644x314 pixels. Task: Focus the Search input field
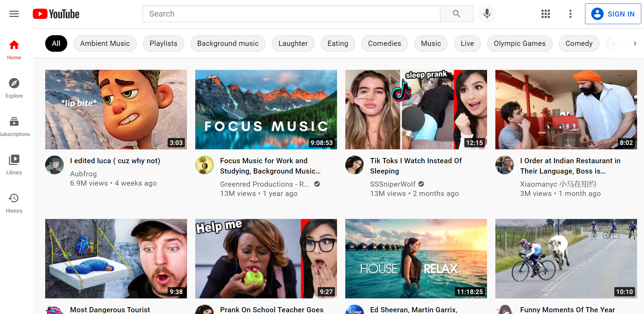pos(291,14)
